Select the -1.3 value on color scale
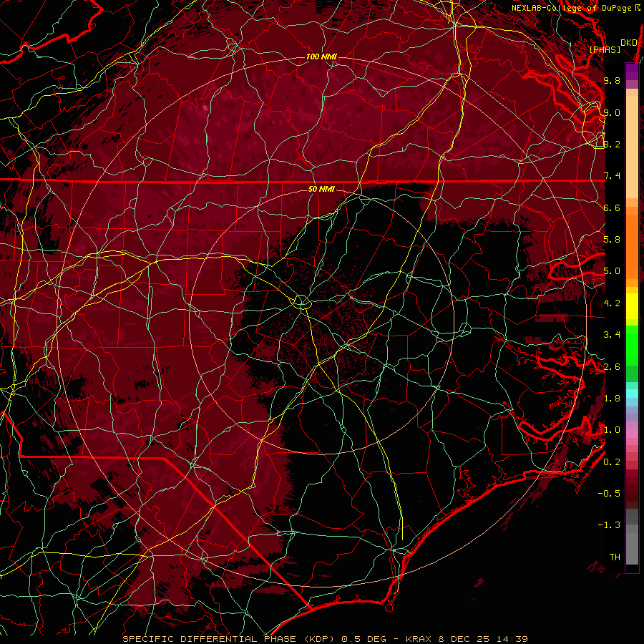Image resolution: width=644 pixels, height=644 pixels. click(609, 525)
